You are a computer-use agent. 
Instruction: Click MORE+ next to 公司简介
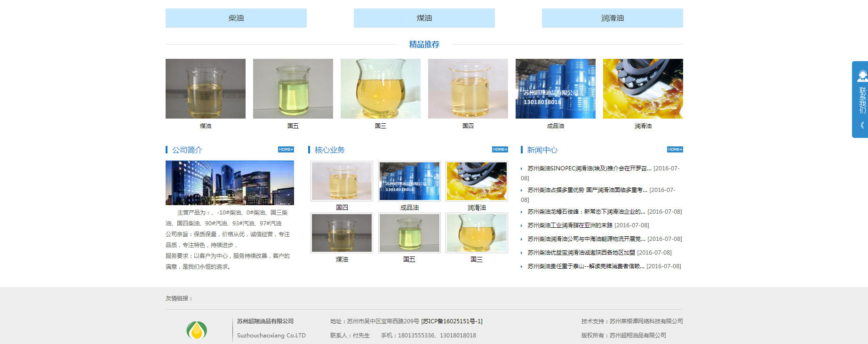[x=286, y=150]
